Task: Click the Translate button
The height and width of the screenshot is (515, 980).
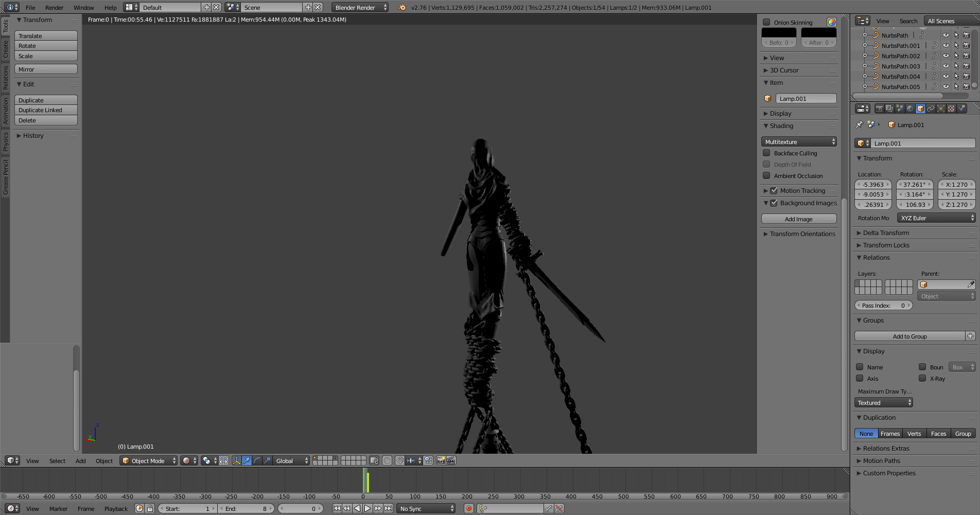Action: tap(46, 35)
